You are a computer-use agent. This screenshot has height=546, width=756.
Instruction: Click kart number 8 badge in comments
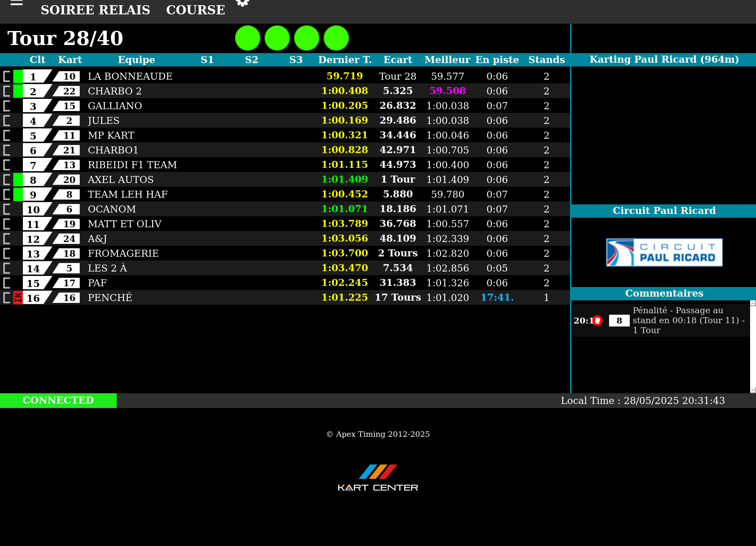[619, 321]
